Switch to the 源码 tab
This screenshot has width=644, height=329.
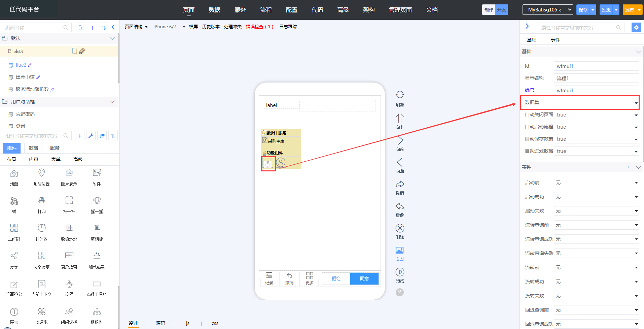coord(160,323)
